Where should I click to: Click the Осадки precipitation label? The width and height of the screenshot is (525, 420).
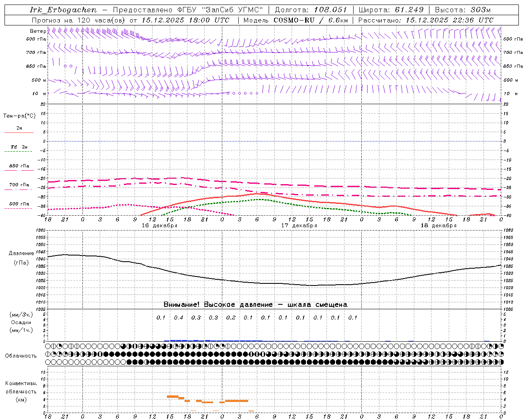pyautogui.click(x=21, y=322)
